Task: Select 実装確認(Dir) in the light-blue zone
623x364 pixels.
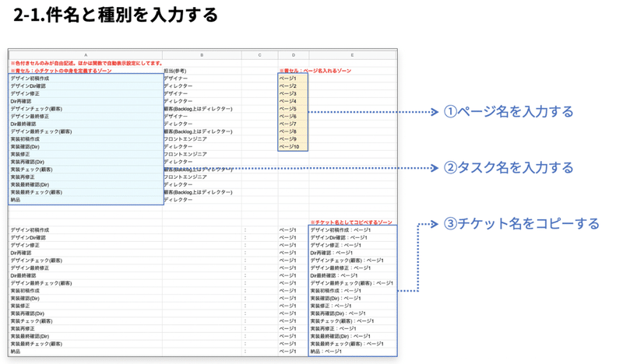Action: pos(86,146)
